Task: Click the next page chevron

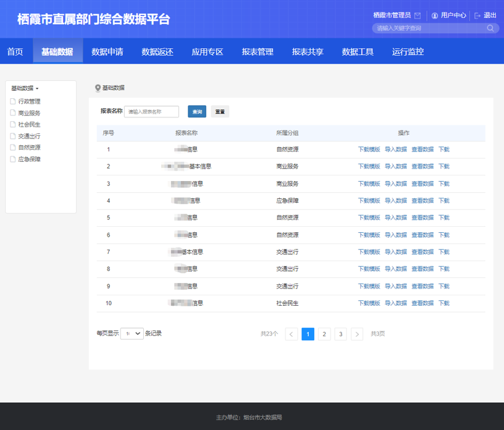Action: 357,334
